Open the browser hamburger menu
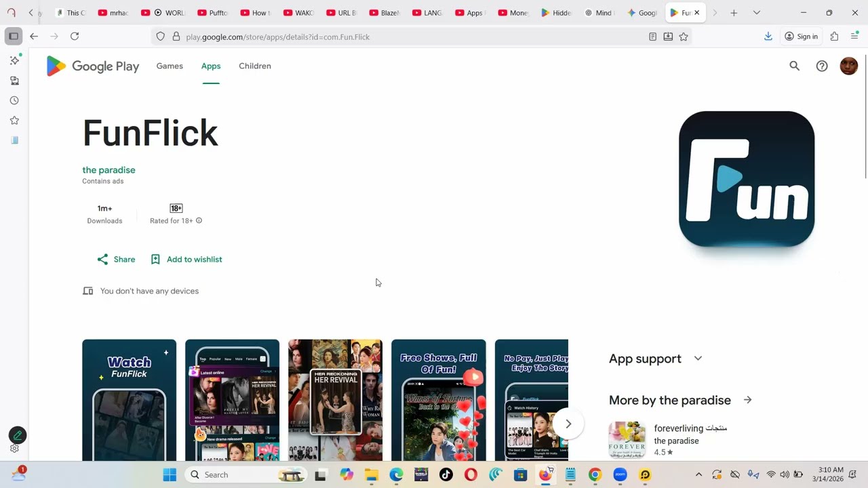 point(854,37)
